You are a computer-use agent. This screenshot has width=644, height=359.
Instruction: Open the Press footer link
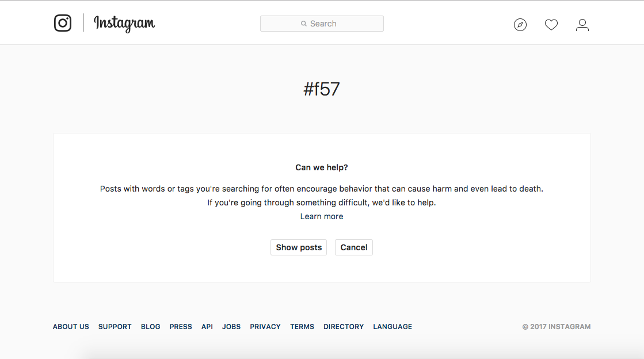pyautogui.click(x=181, y=327)
